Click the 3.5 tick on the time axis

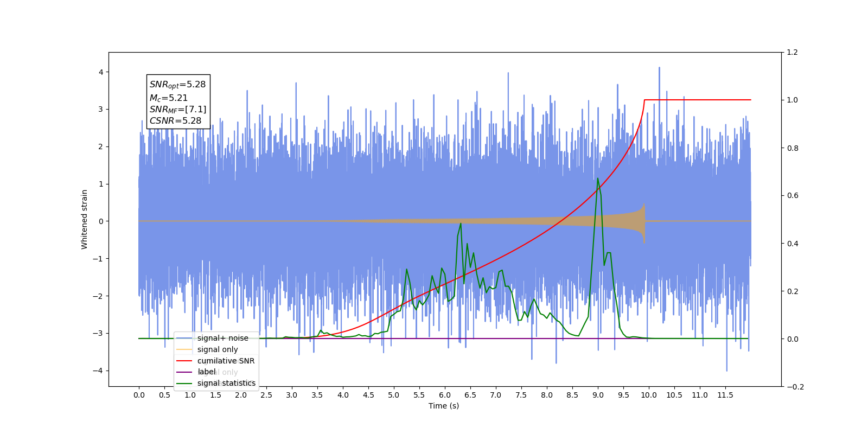317,395
